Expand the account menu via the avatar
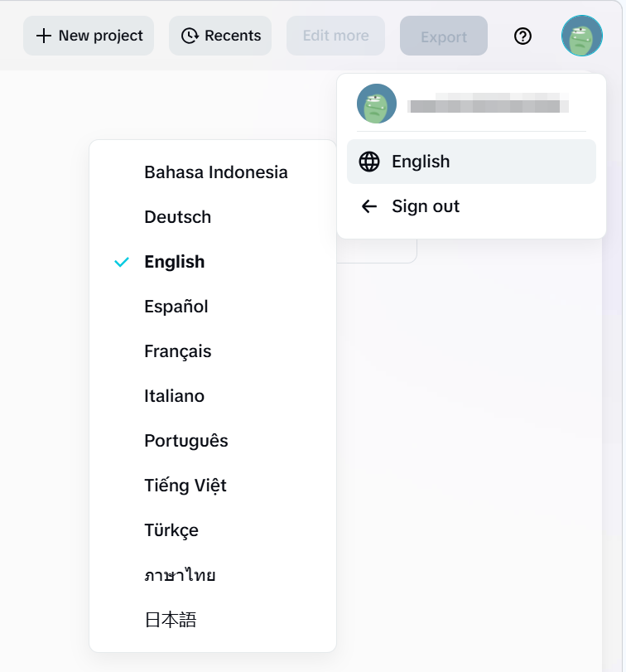This screenshot has height=672, width=626. (x=581, y=36)
